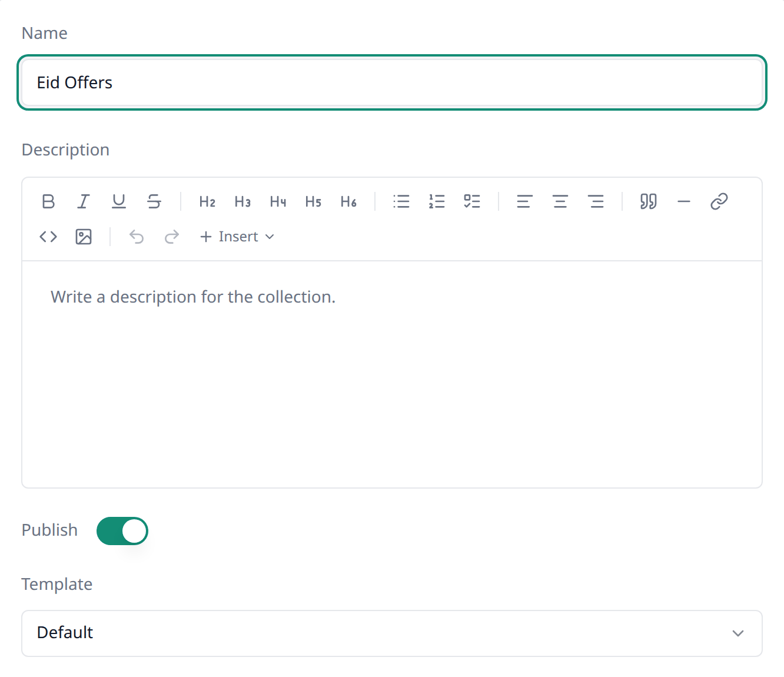Screen dimensions: 784x677
Task: Insert a numbered list
Action: 437,201
